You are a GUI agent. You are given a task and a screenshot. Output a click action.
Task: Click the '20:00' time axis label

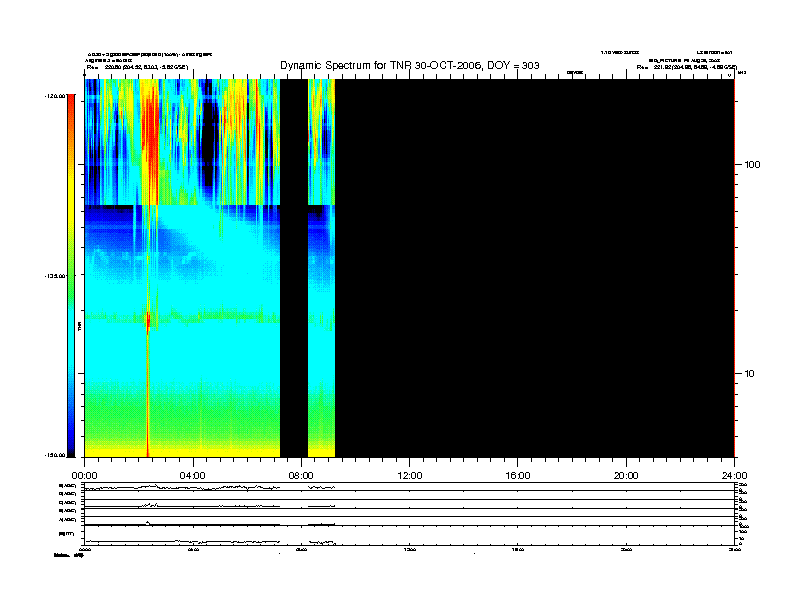(x=626, y=476)
